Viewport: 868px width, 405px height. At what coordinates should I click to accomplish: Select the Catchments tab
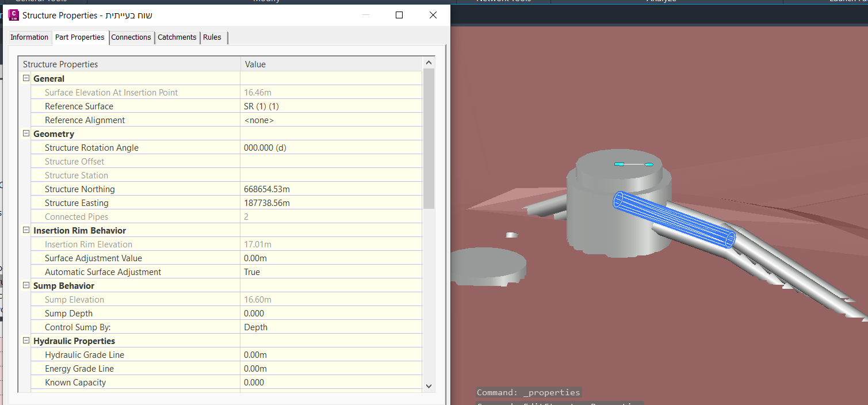pos(177,37)
